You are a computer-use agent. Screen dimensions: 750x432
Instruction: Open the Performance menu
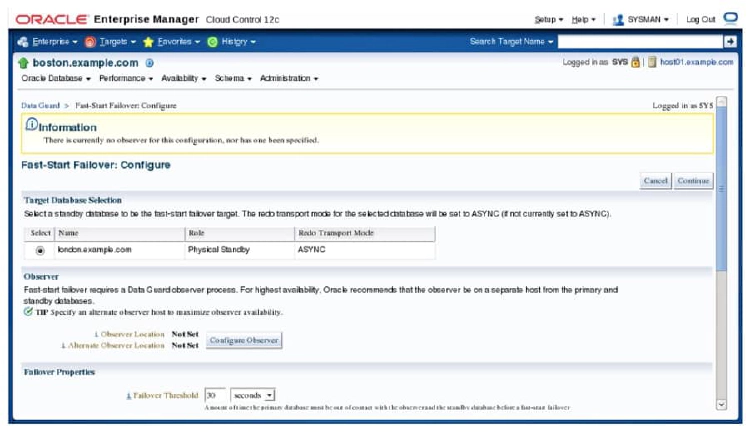click(x=126, y=78)
